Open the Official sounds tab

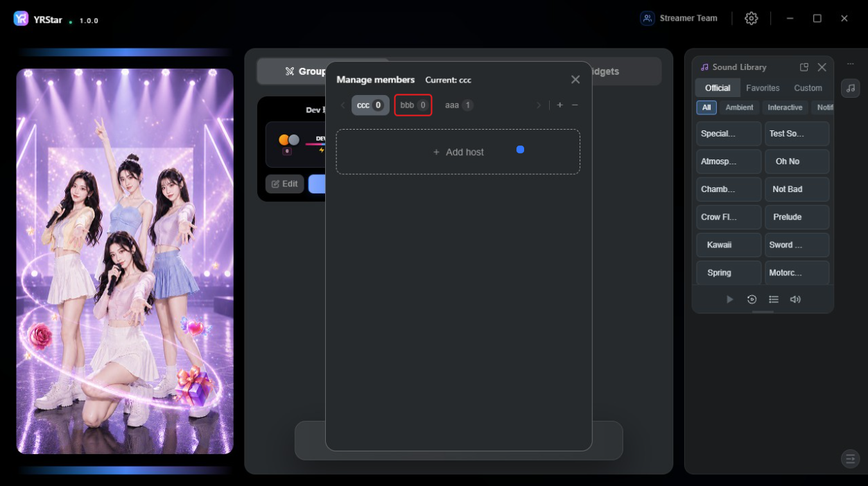tap(718, 88)
